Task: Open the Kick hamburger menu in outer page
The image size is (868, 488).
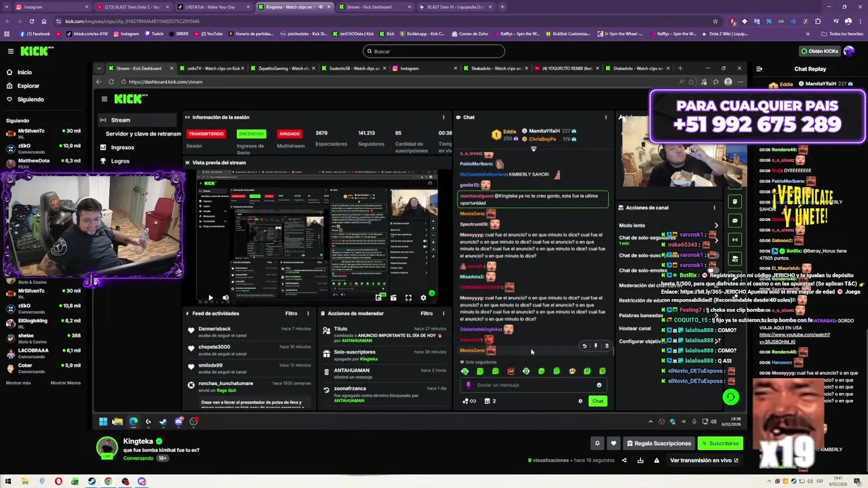Action: [10, 52]
